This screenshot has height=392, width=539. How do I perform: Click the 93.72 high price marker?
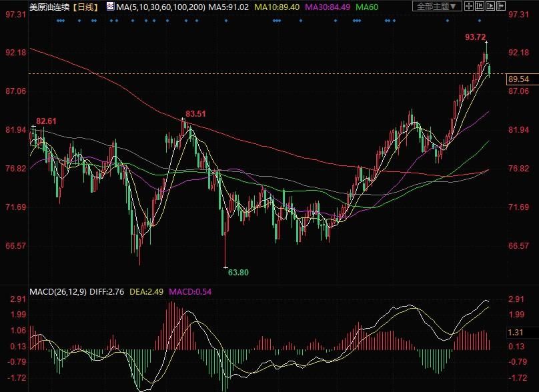pos(476,37)
